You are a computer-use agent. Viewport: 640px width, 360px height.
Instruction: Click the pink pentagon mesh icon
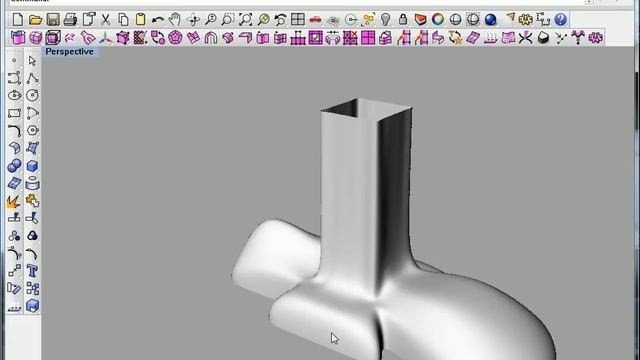point(176,38)
